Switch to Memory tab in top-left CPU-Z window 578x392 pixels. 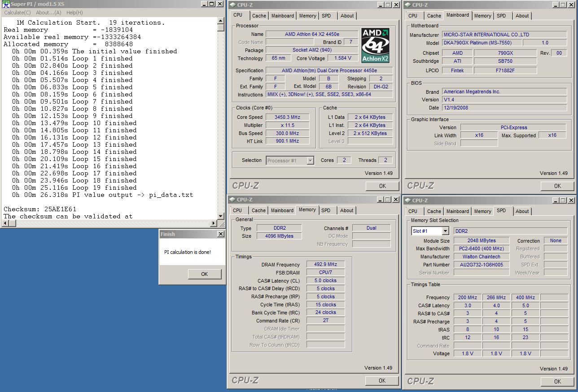click(307, 16)
